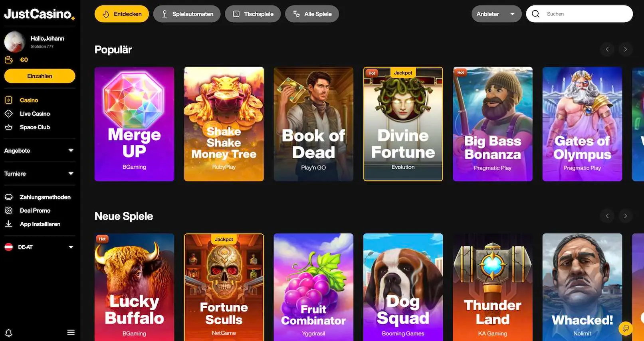
Task: Open the hamburger menu icon in sidebar
Action: click(x=71, y=332)
